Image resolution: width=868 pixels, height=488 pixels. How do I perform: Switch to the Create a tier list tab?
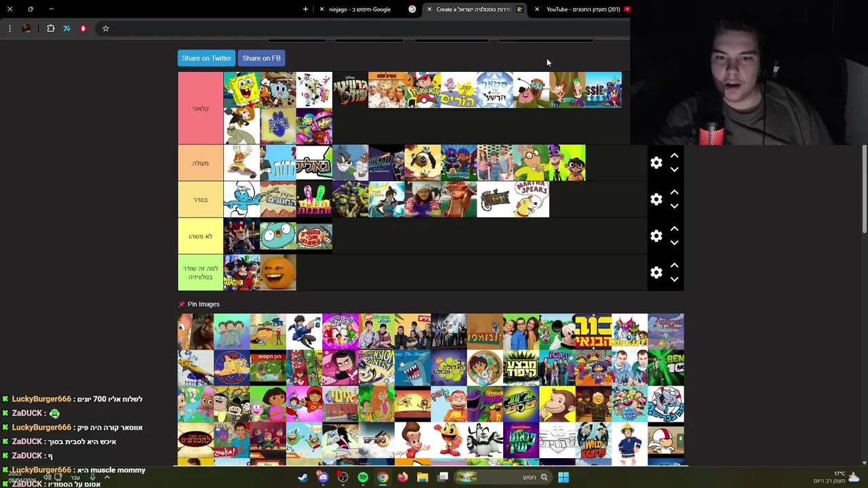[x=475, y=9]
